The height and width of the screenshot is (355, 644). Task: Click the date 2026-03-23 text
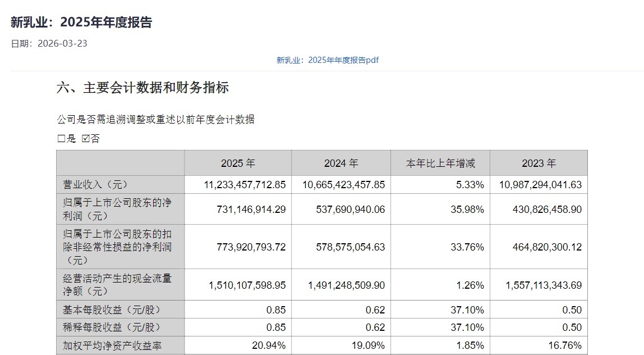click(62, 44)
